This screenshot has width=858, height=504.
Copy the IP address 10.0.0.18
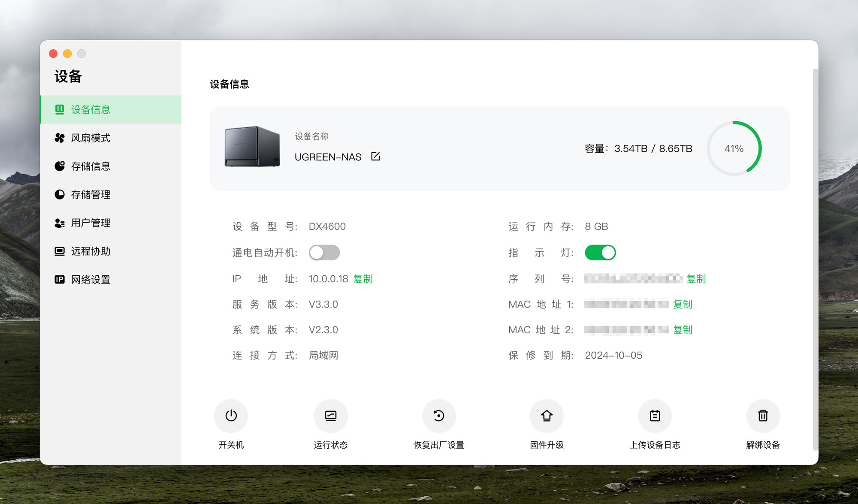click(363, 279)
